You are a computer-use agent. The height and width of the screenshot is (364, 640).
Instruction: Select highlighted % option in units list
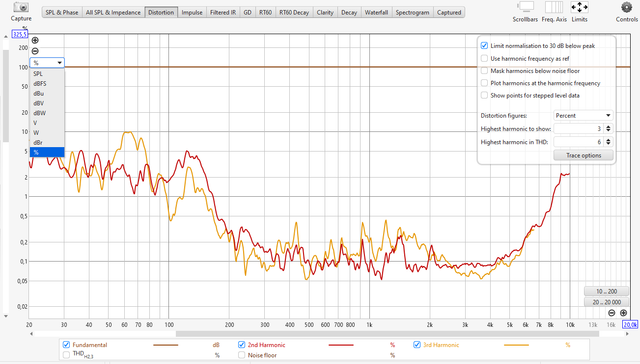pos(47,152)
